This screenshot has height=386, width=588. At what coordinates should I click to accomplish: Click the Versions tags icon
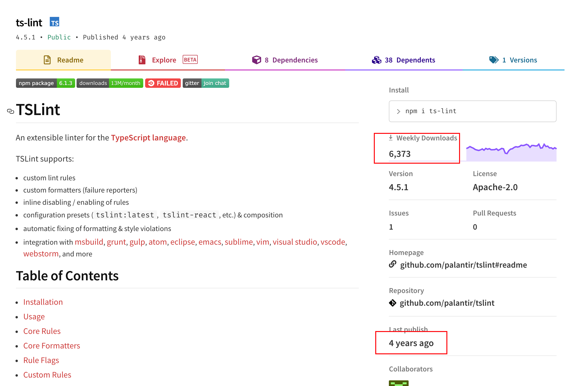pyautogui.click(x=494, y=60)
